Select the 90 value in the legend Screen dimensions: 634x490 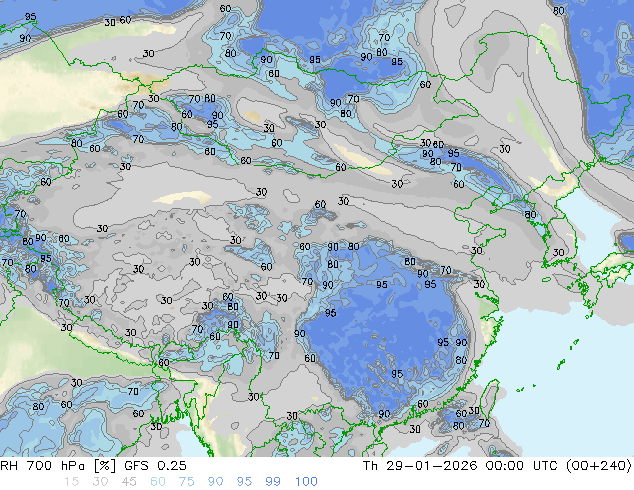215,482
